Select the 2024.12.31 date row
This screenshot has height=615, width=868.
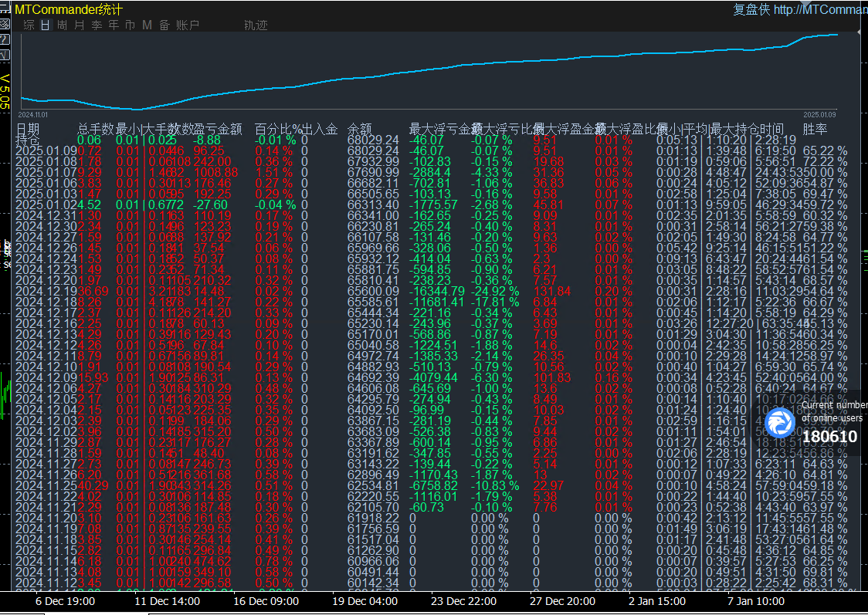pyautogui.click(x=46, y=216)
